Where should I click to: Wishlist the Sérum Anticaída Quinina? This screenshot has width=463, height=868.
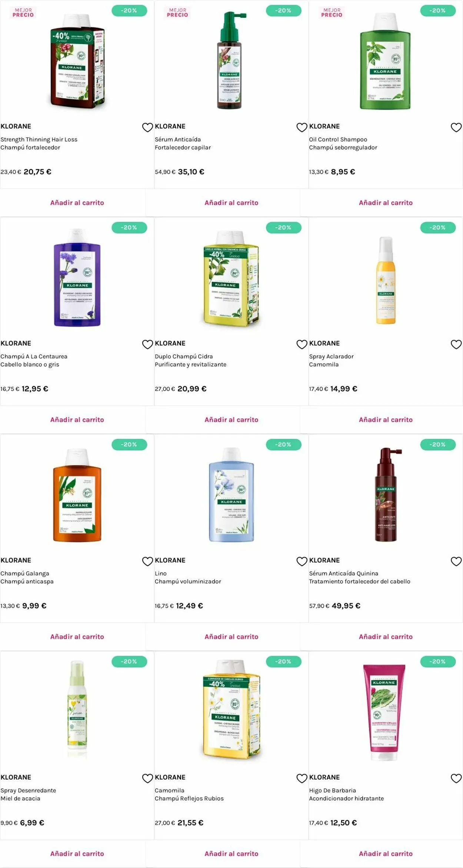(456, 561)
